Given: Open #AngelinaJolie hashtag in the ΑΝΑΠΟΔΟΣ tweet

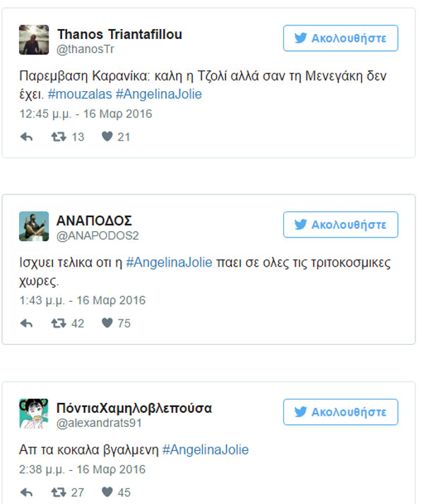Looking at the screenshot, I should click(x=169, y=263).
